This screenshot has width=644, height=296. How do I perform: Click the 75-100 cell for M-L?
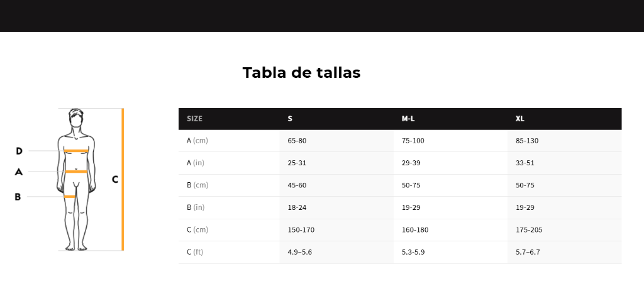click(x=413, y=141)
